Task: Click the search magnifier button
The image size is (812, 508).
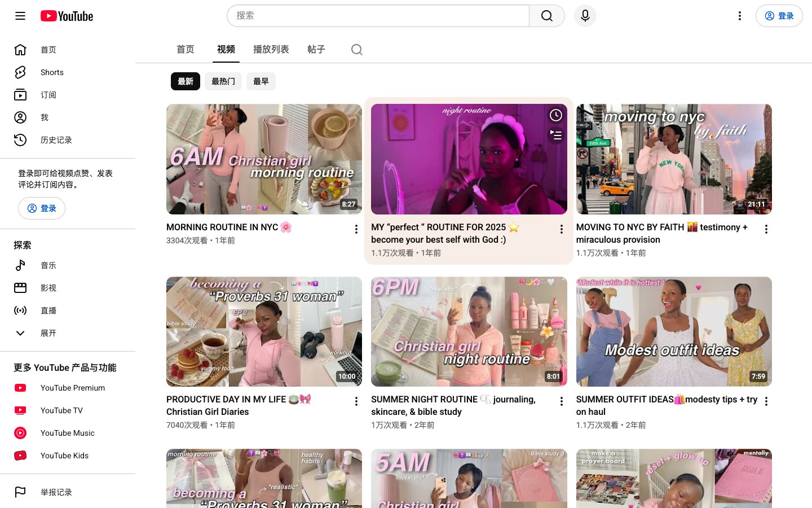Action: [x=547, y=16]
